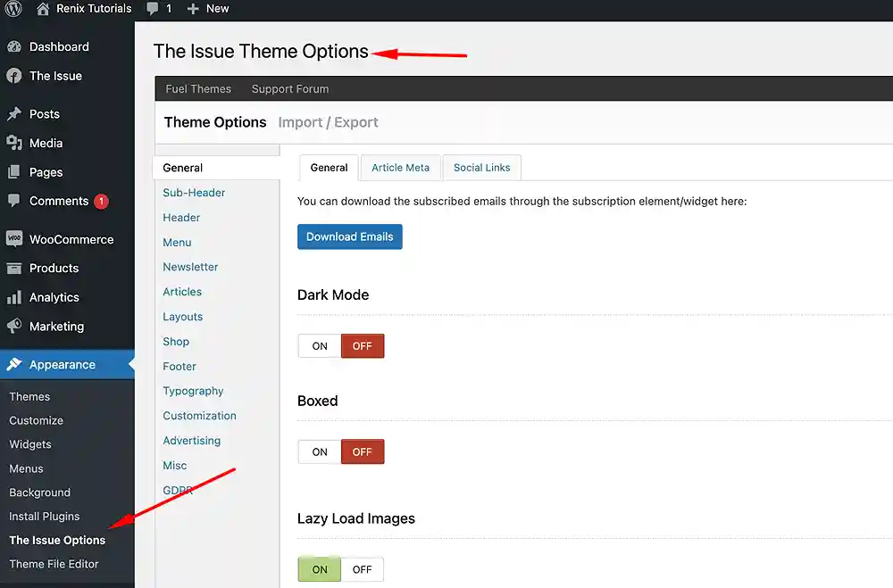
Task: Click the Media library icon
Action: click(x=14, y=143)
